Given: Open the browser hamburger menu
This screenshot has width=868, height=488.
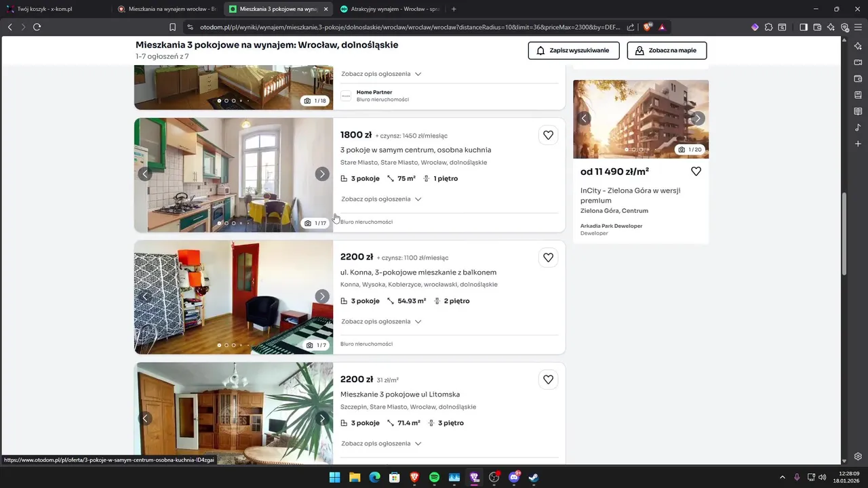Looking at the screenshot, I should point(858,27).
